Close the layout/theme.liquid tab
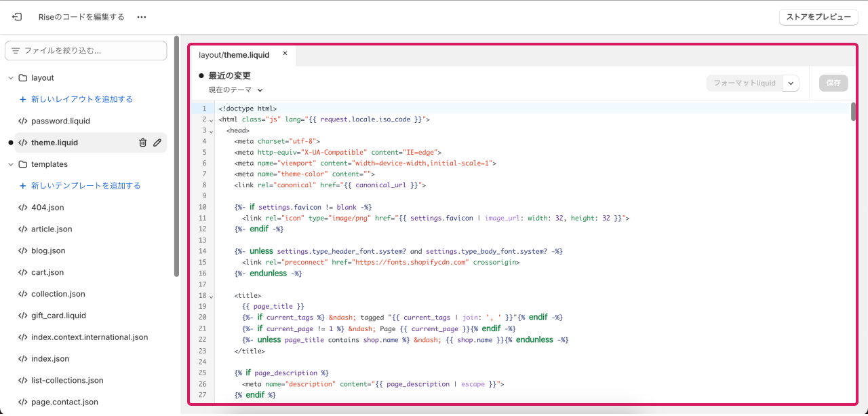Viewport: 868px width, 416px height. point(285,54)
